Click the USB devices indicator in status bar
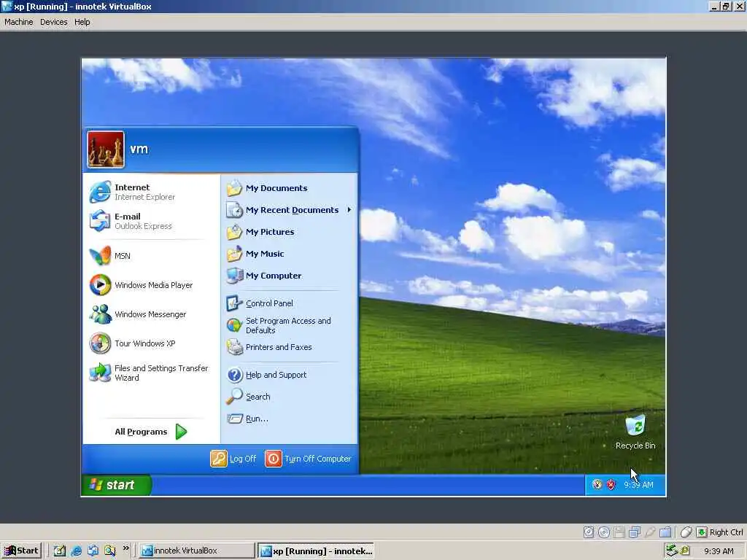This screenshot has width=747, height=560. click(x=650, y=532)
